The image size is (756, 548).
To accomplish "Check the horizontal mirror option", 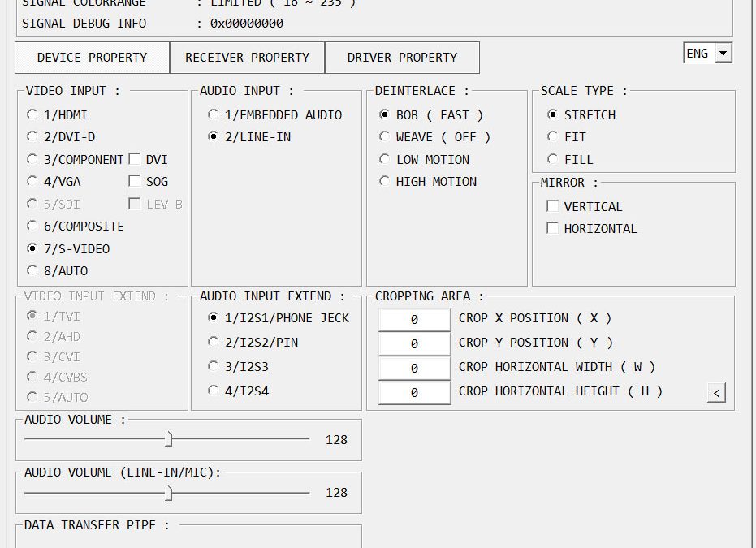I will (553, 228).
